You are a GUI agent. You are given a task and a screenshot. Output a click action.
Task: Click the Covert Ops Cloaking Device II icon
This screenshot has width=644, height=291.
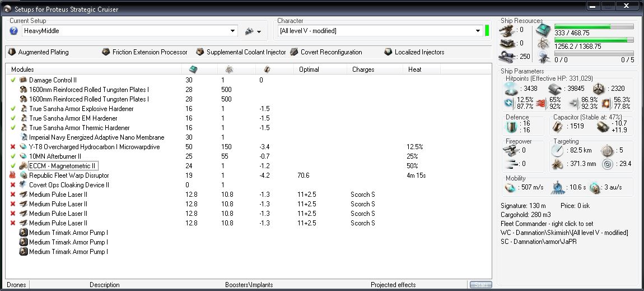click(x=24, y=185)
